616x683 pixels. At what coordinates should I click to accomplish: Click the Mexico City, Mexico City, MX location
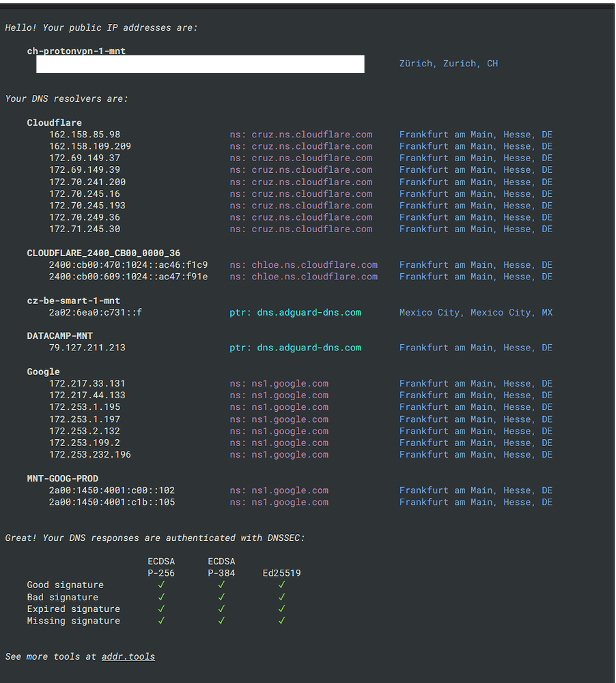(x=476, y=312)
